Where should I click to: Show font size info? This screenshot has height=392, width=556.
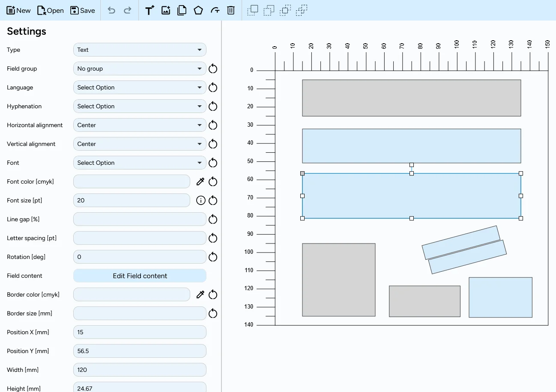[x=200, y=200]
